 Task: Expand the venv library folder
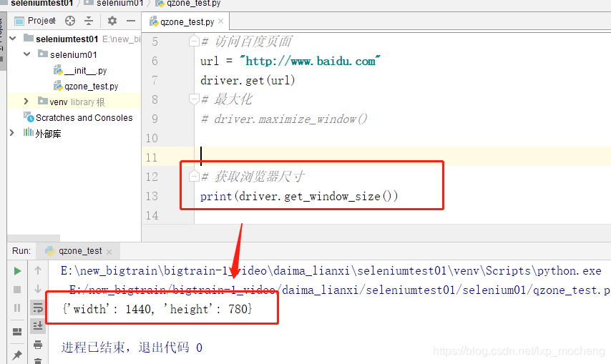[x=26, y=102]
